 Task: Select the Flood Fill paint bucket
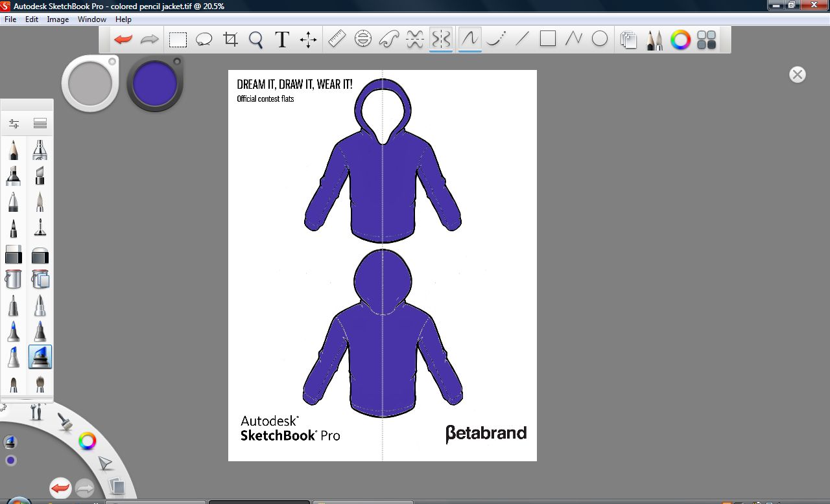(14, 279)
